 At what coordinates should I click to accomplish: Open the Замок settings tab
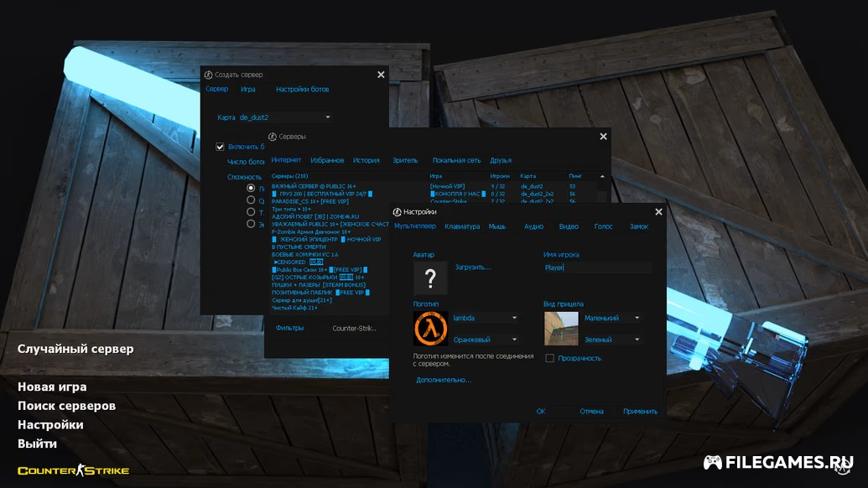[639, 226]
